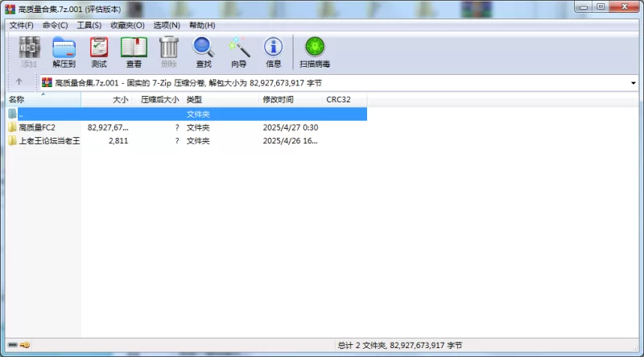Click the '?' packed size of 高质量FC2
The image size is (644, 357).
177,127
